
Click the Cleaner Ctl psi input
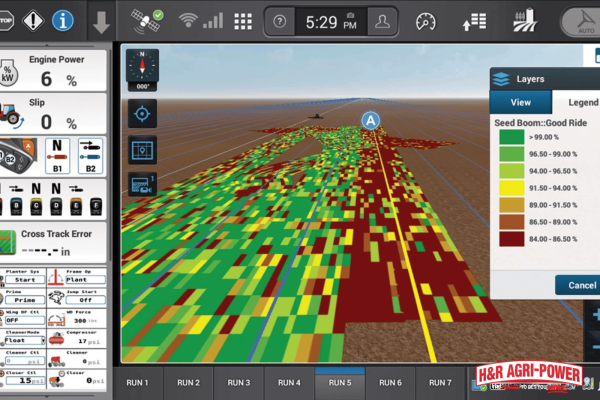point(25,361)
